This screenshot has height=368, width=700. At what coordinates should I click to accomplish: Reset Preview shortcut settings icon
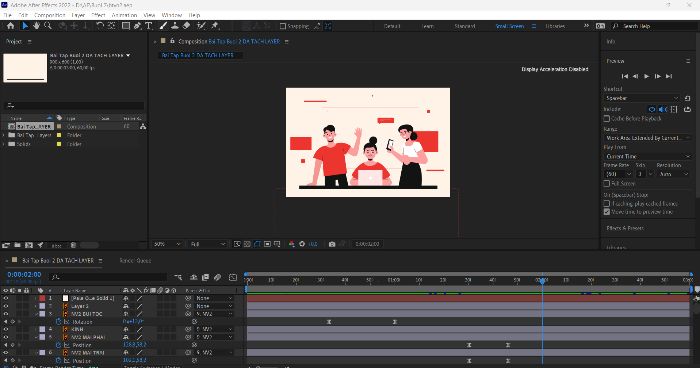click(x=688, y=98)
